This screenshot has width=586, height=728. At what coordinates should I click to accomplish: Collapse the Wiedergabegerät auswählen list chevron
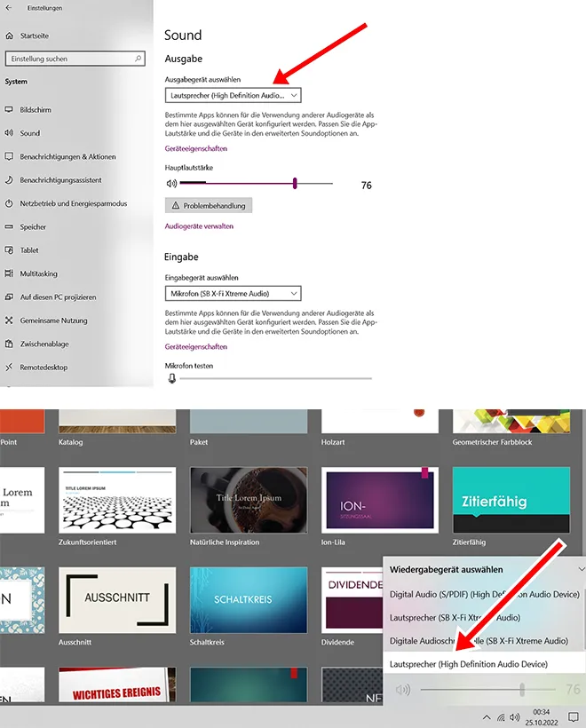[582, 569]
